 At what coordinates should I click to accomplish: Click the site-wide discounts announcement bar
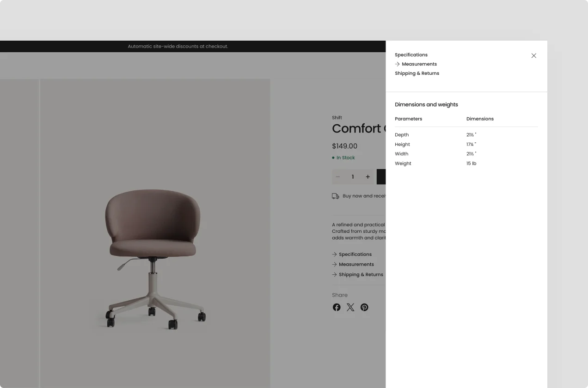(x=178, y=46)
